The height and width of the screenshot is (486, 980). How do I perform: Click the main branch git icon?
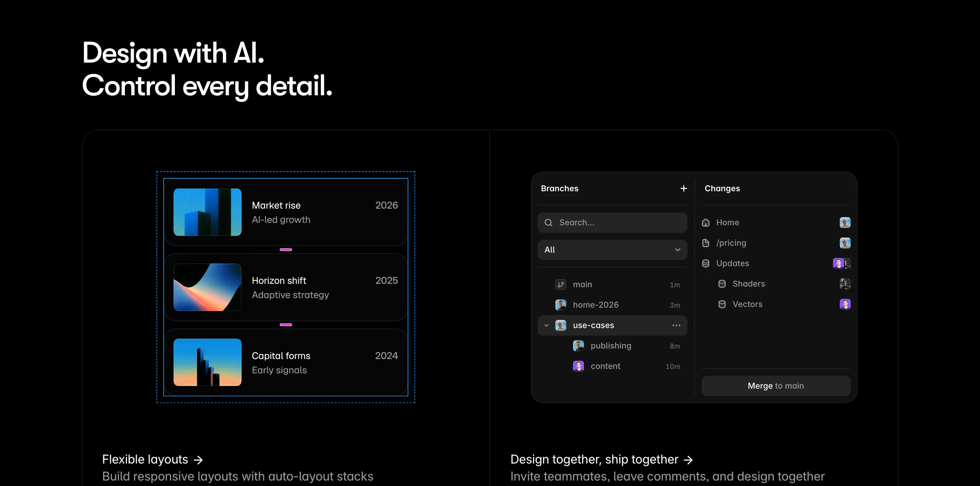click(x=560, y=284)
